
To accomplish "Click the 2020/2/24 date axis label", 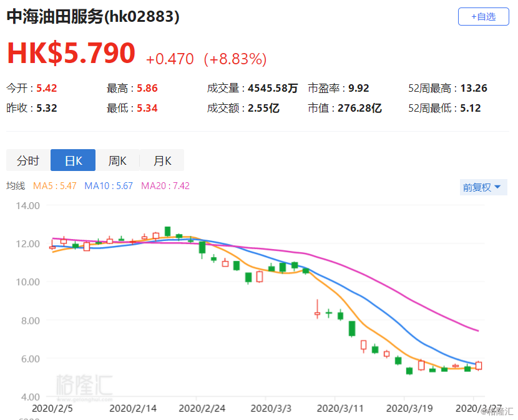I will tap(202, 408).
